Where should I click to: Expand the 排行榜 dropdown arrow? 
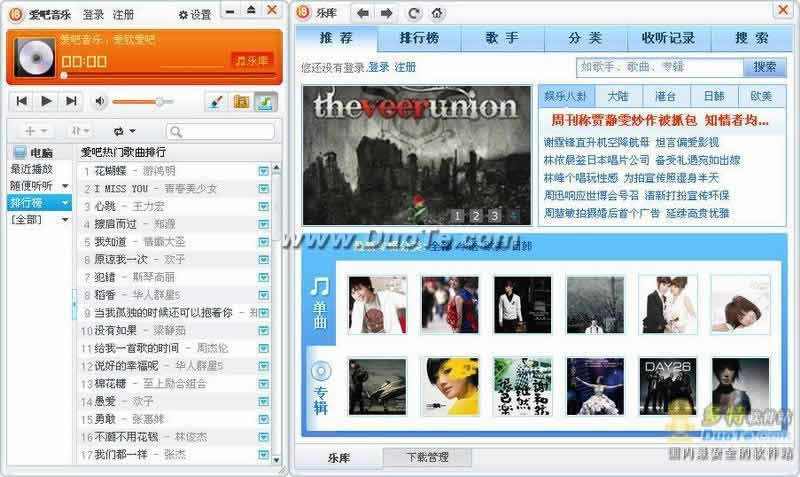click(x=65, y=203)
